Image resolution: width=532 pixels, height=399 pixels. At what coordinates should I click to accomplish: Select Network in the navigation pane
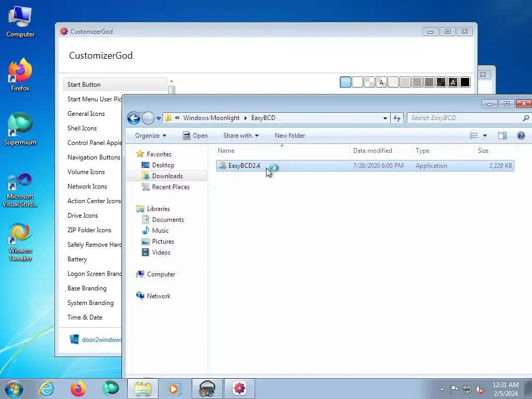pyautogui.click(x=158, y=296)
